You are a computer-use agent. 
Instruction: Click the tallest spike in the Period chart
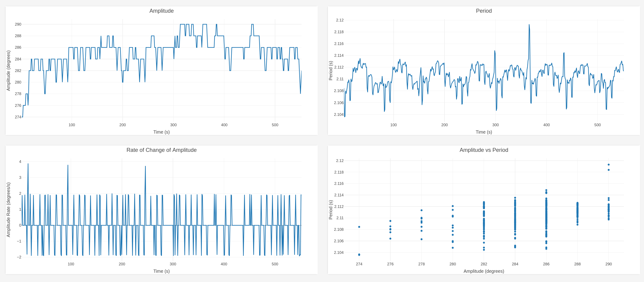[529, 25]
